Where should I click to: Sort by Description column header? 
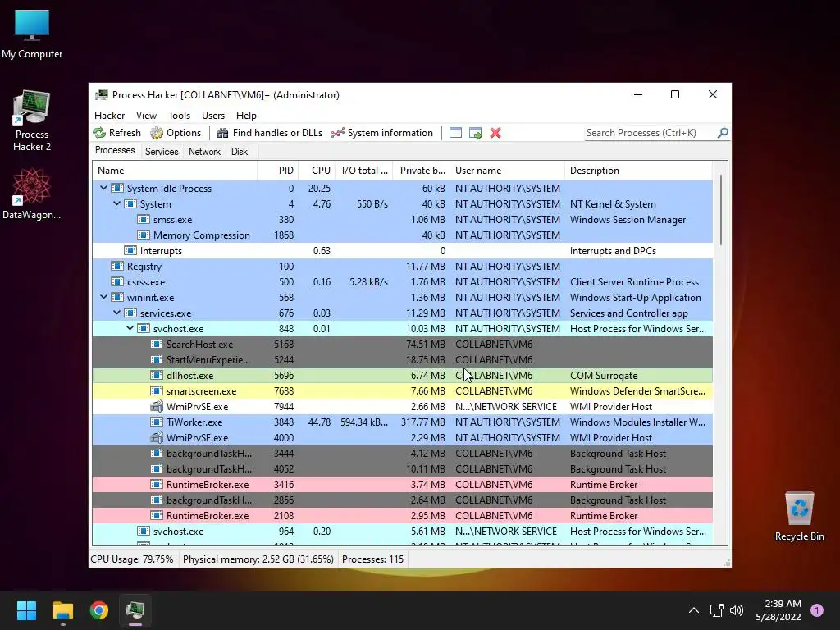[x=638, y=171]
